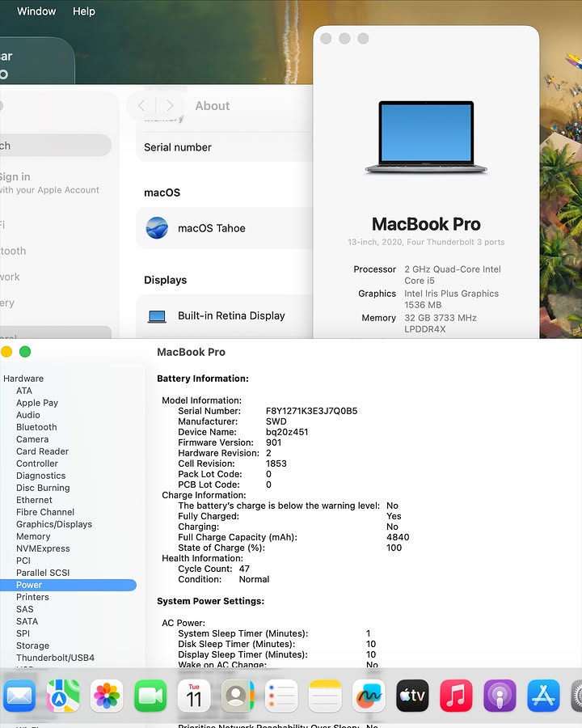Click the macOS Tahoe icon
The image size is (582, 728).
point(157,228)
